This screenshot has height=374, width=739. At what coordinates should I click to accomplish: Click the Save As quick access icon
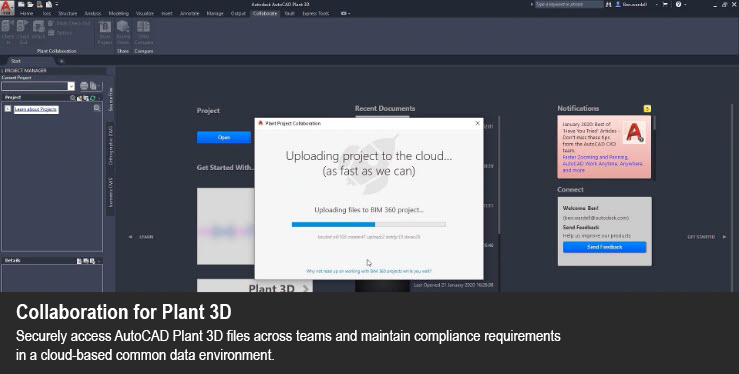point(49,4)
